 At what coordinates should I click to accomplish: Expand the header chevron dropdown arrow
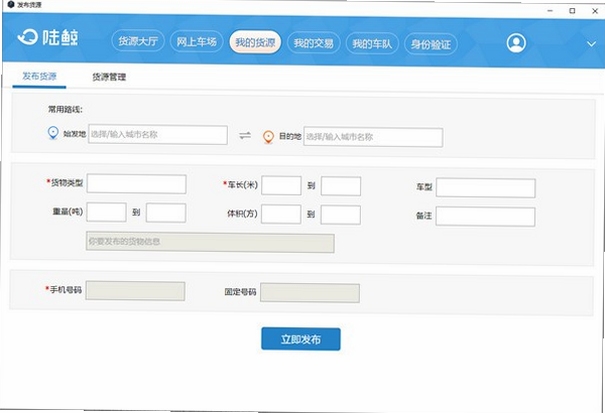pyautogui.click(x=591, y=44)
